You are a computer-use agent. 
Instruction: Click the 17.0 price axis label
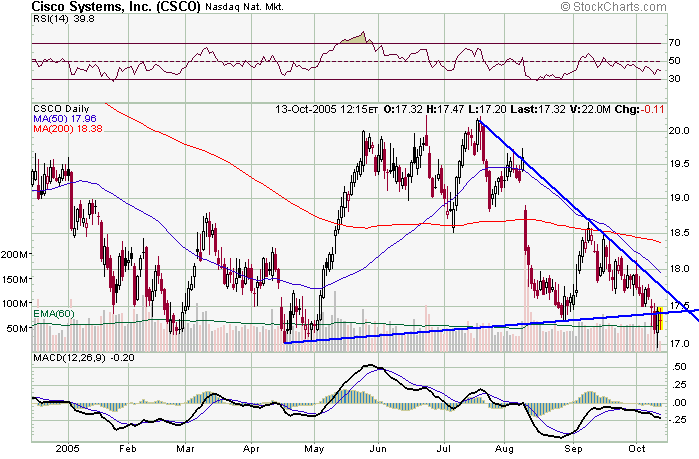(x=678, y=344)
